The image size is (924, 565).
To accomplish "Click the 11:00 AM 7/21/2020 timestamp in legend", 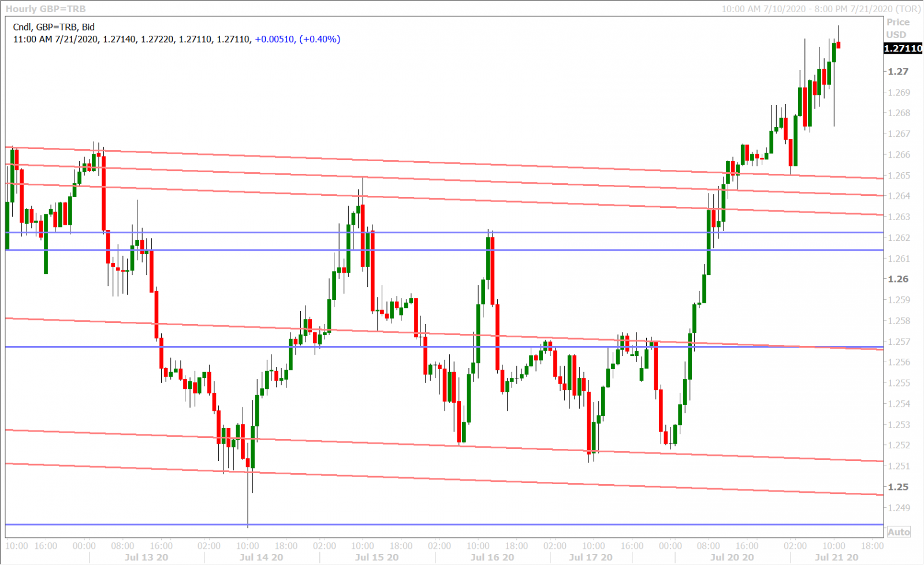I will [55, 39].
